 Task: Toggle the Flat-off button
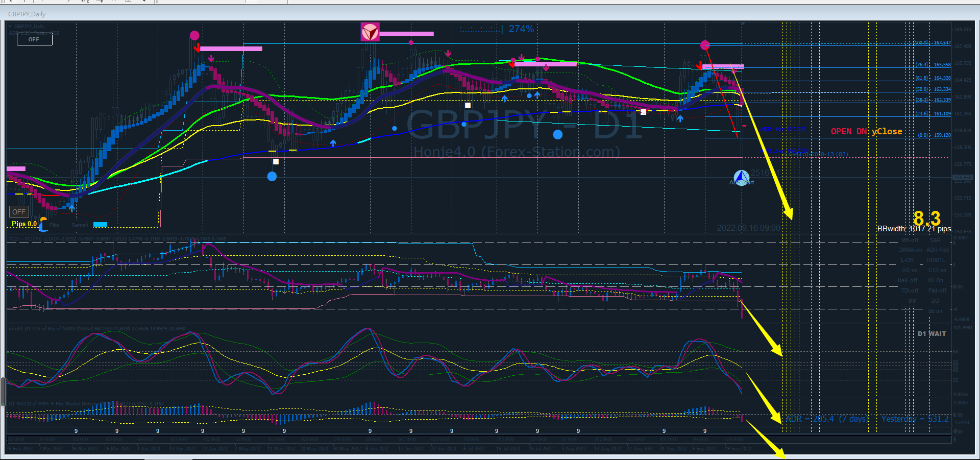tap(937, 291)
